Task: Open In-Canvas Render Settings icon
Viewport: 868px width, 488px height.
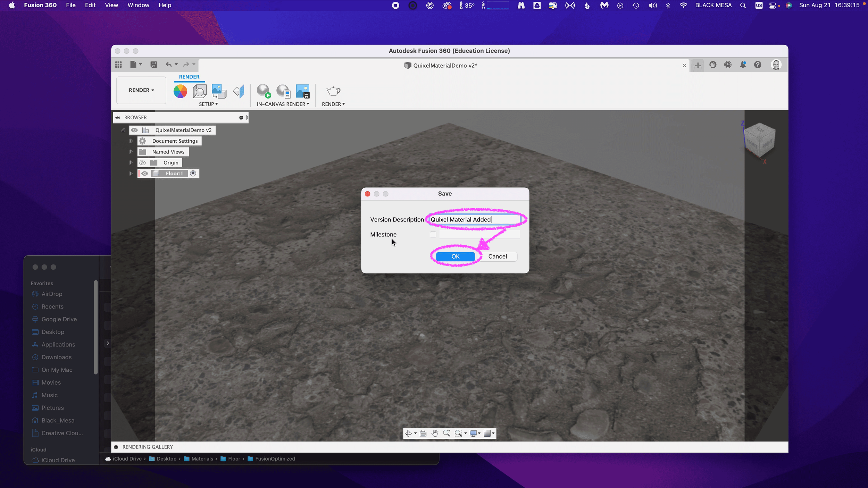Action: [283, 91]
